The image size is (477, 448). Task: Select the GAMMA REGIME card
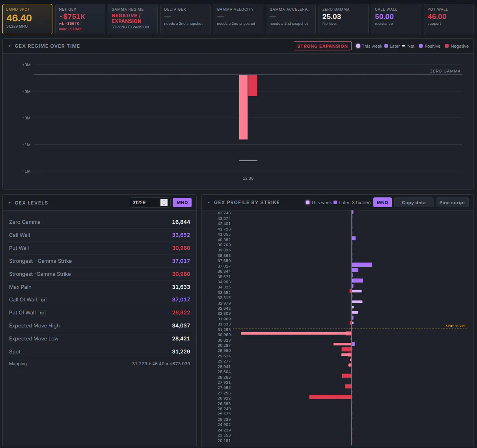coord(132,19)
